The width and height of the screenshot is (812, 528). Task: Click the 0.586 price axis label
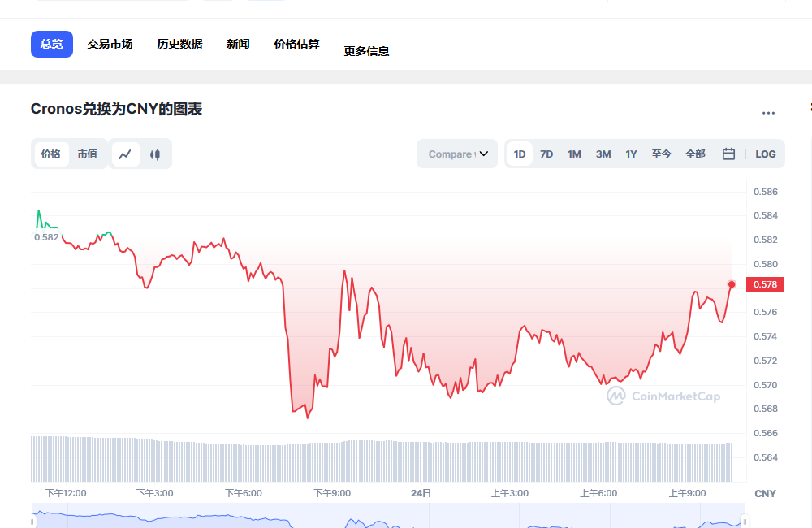[x=766, y=192]
